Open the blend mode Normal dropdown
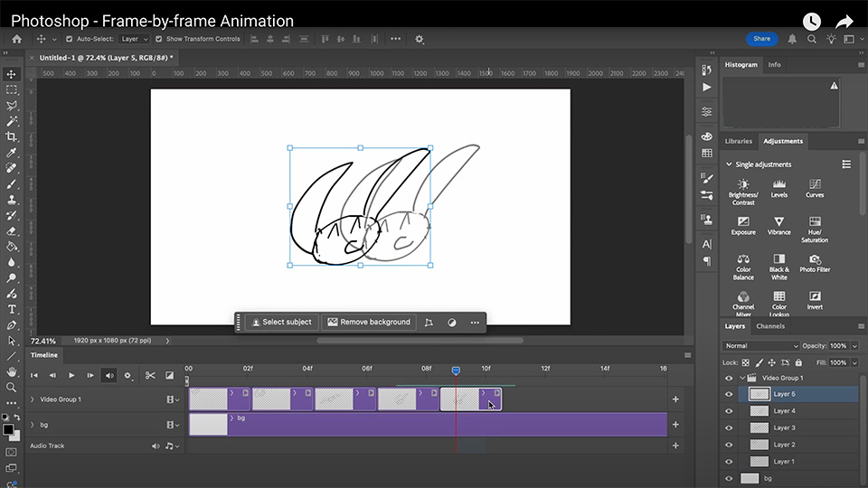The image size is (868, 488). pos(761,346)
